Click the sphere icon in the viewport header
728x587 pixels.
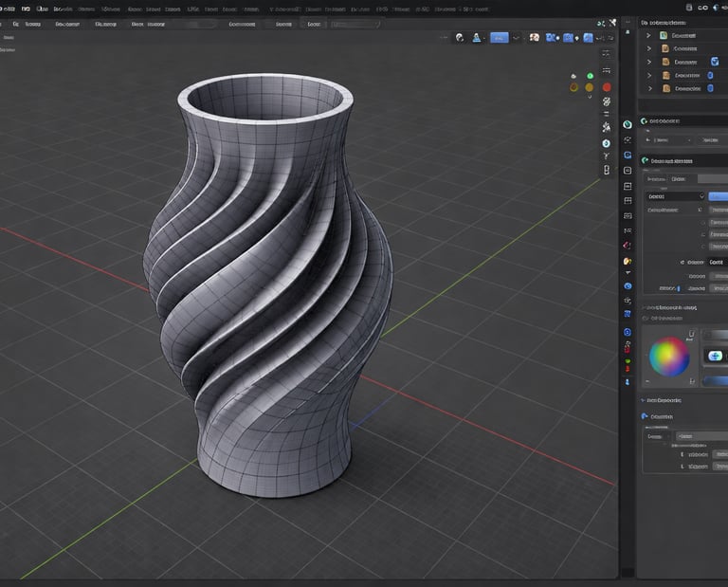tap(460, 38)
